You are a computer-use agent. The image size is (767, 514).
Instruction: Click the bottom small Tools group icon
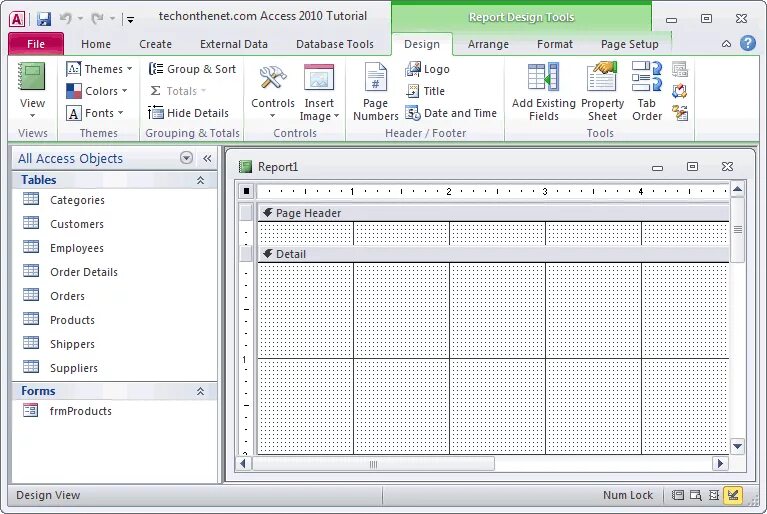click(679, 113)
